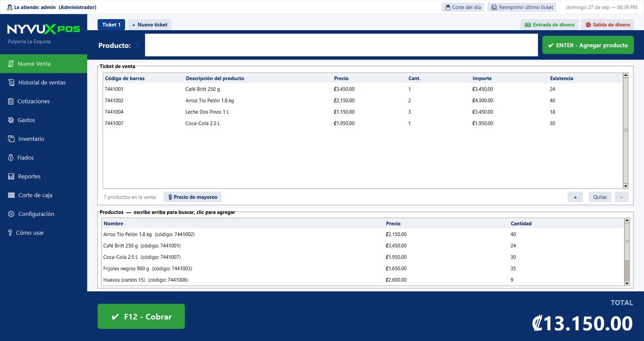
Task: Click the importe ₡4.300.00 cell
Action: coord(482,101)
